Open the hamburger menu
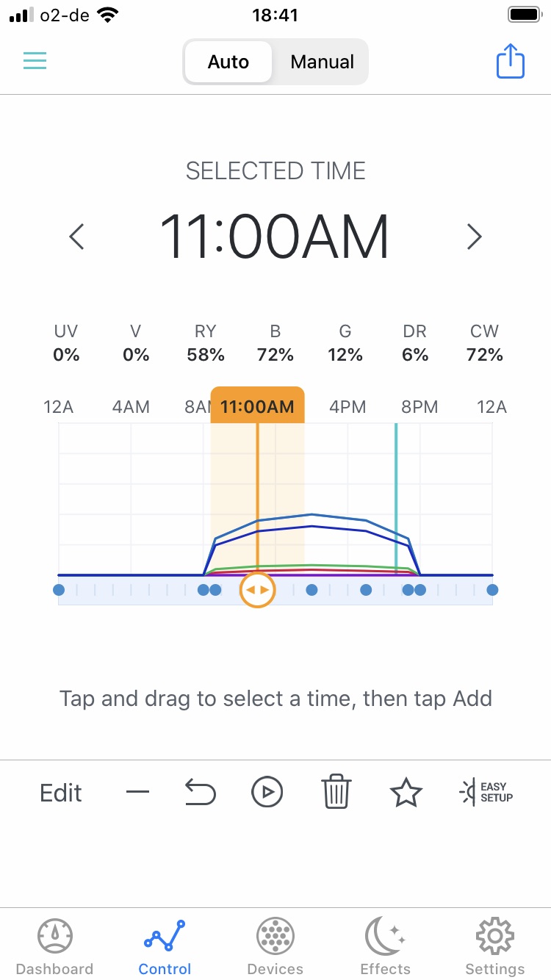 pos(35,60)
